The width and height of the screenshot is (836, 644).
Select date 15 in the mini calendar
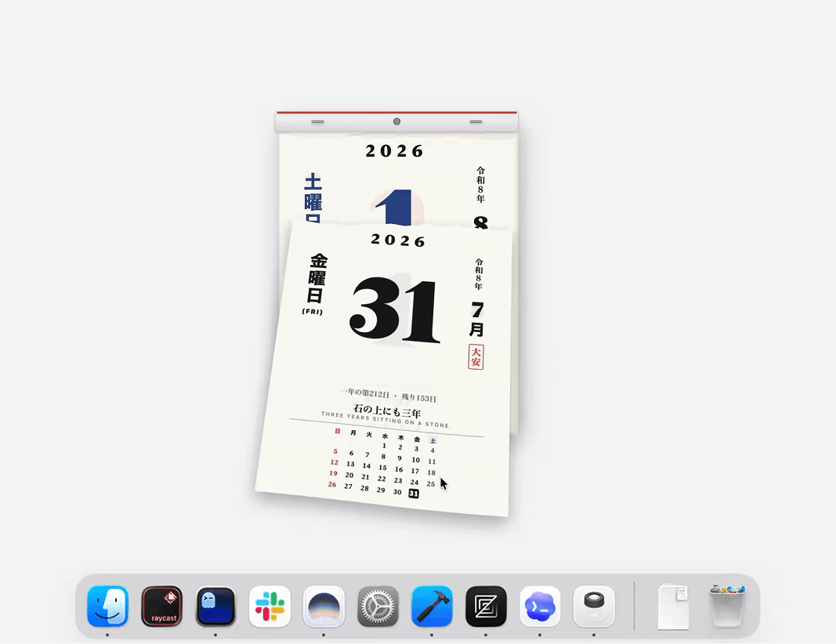coord(383,468)
